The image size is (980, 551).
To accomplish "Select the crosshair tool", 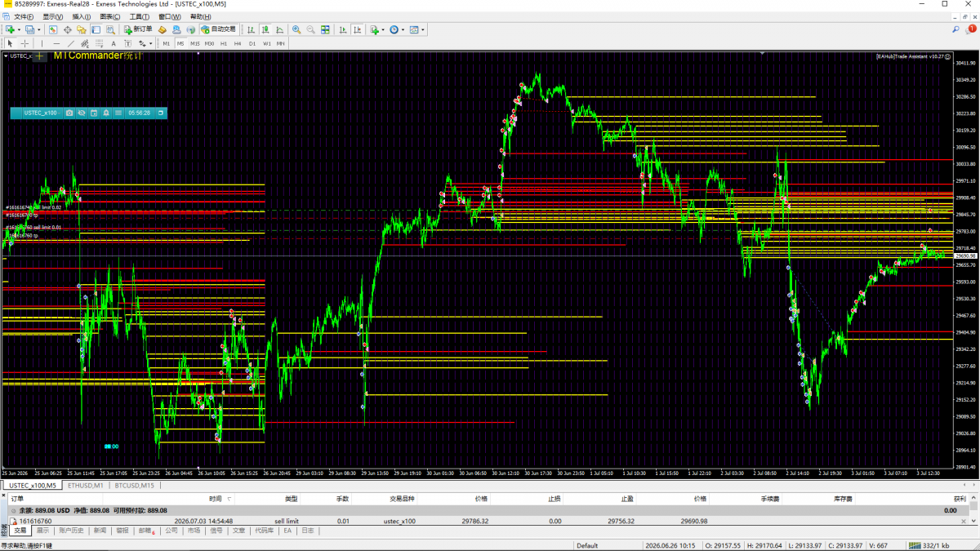I will click(24, 43).
